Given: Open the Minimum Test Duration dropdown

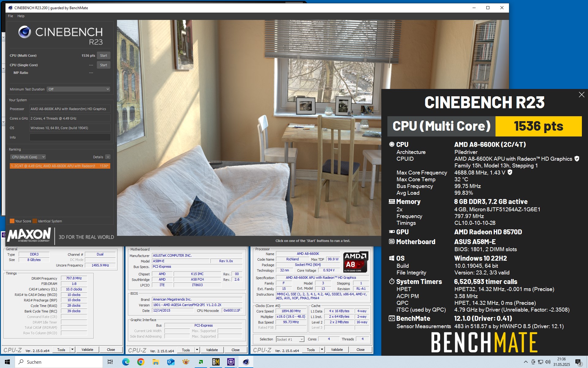Looking at the screenshot, I should [x=78, y=89].
